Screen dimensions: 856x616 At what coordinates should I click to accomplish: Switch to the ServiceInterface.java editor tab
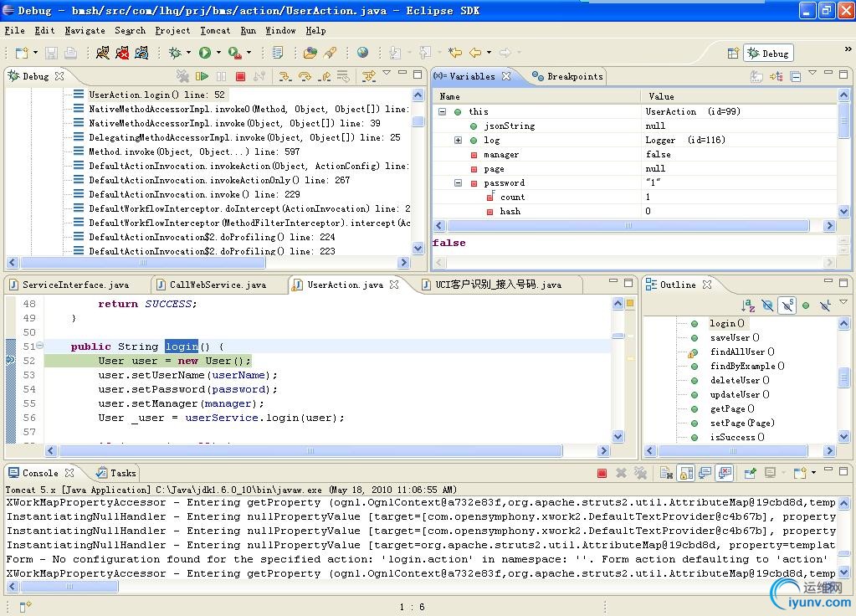pyautogui.click(x=75, y=285)
